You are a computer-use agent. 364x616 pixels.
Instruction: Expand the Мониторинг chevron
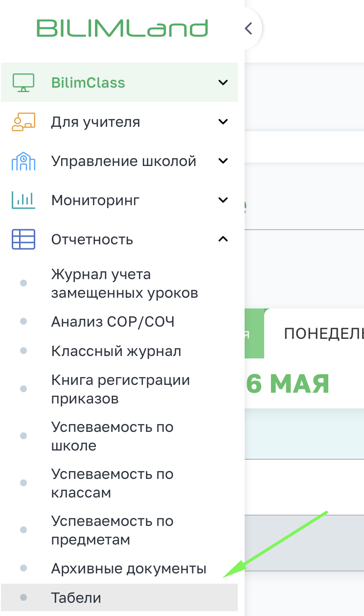pyautogui.click(x=223, y=200)
